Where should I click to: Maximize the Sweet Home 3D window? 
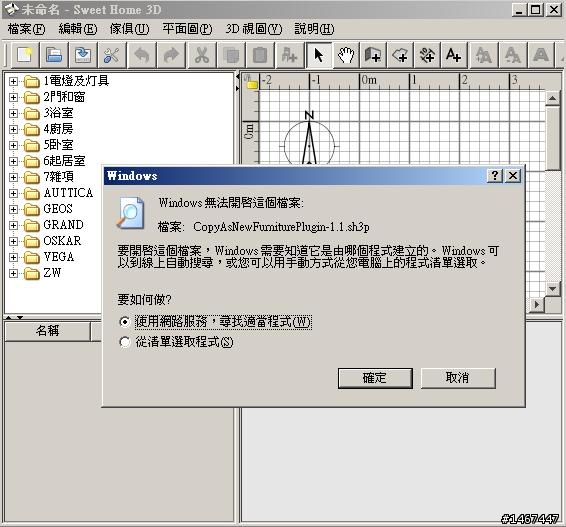pyautogui.click(x=535, y=10)
